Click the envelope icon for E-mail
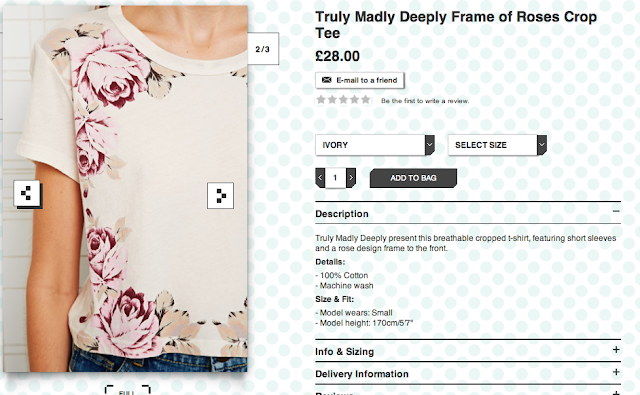640x395 pixels. tap(327, 80)
